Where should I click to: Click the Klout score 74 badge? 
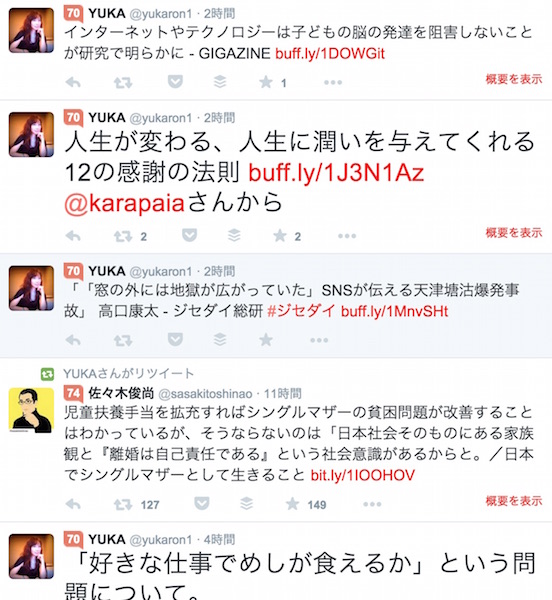pyautogui.click(x=73, y=393)
